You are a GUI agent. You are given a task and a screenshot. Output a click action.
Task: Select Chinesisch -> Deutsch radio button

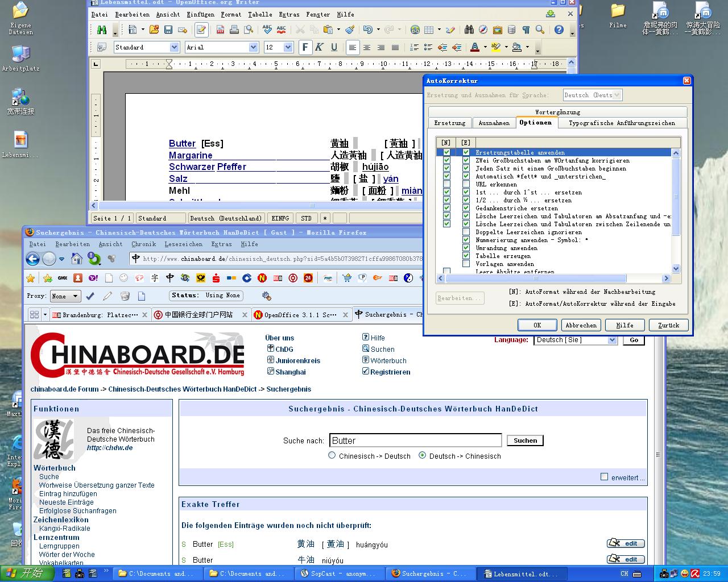(332, 455)
